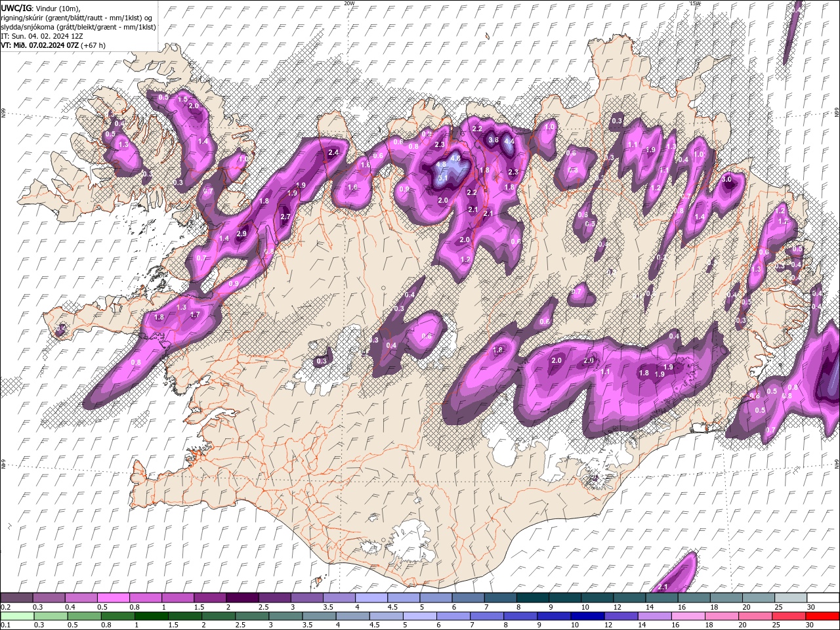Click snow legend swatch between 0.2 and 0.3
The image size is (840, 630).
[17, 598]
